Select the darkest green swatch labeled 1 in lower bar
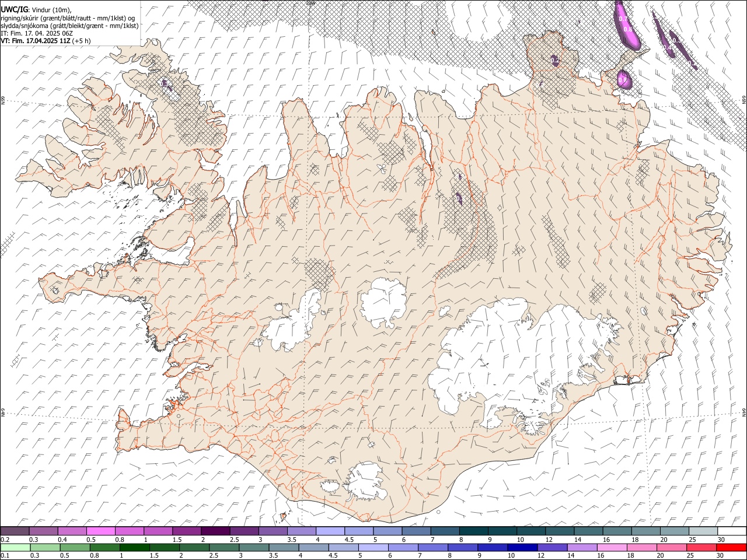 pos(135,547)
